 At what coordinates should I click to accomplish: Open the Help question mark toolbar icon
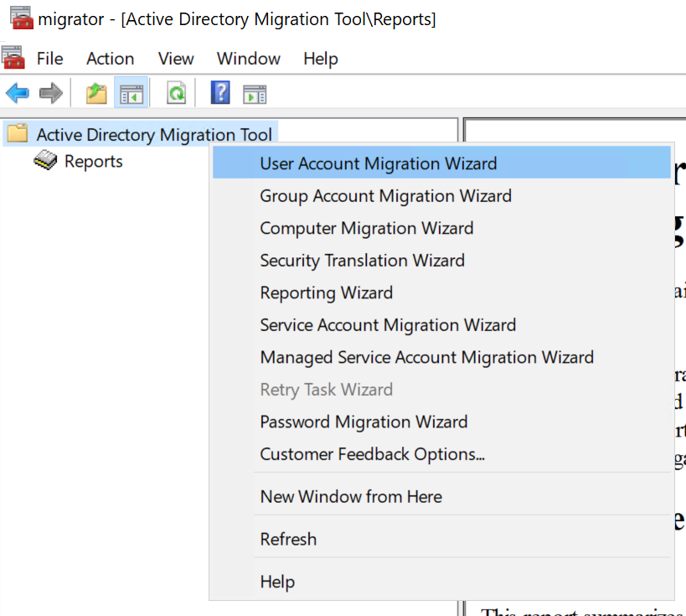220,92
